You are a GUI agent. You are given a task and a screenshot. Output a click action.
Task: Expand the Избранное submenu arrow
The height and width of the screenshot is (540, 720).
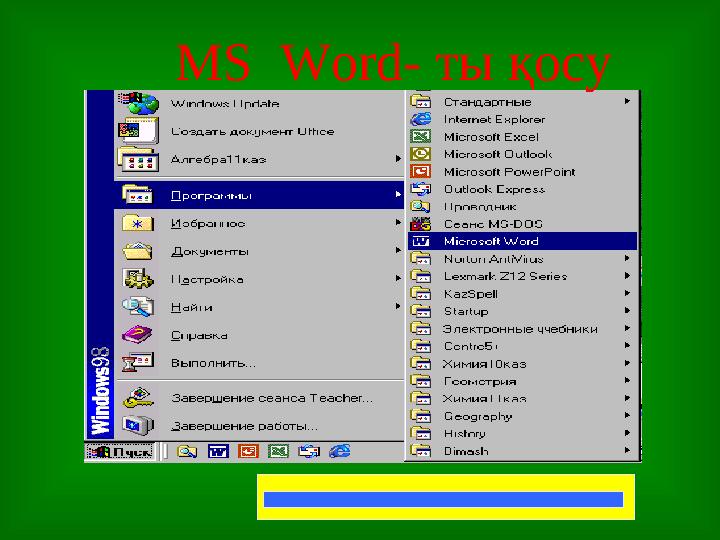398,223
